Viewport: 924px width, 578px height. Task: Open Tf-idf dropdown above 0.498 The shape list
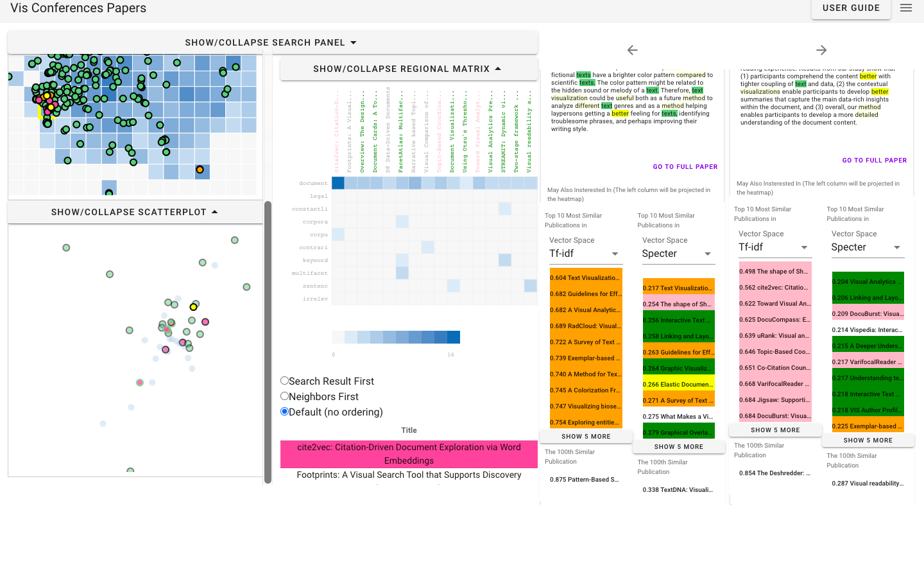point(775,247)
